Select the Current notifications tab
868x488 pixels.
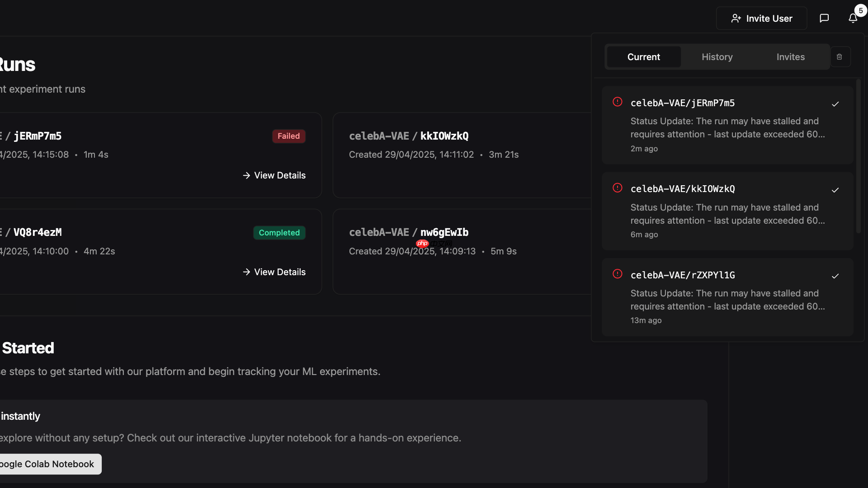(x=643, y=57)
